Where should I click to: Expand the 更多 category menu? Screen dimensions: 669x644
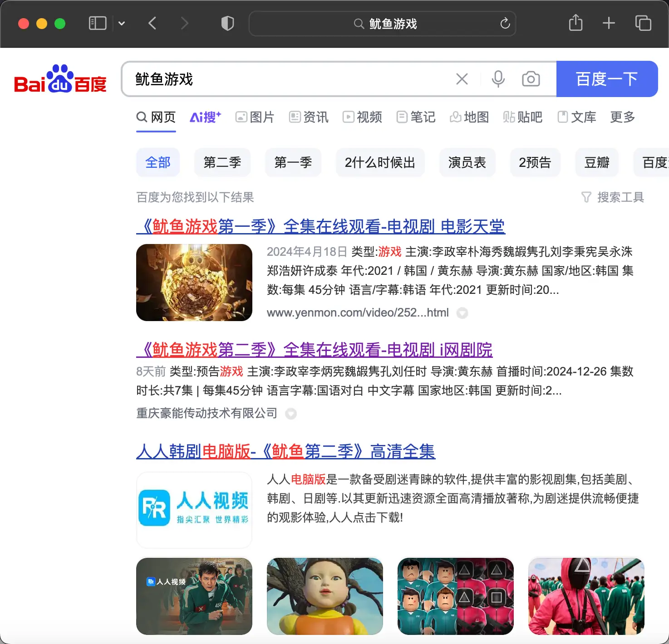[622, 117]
